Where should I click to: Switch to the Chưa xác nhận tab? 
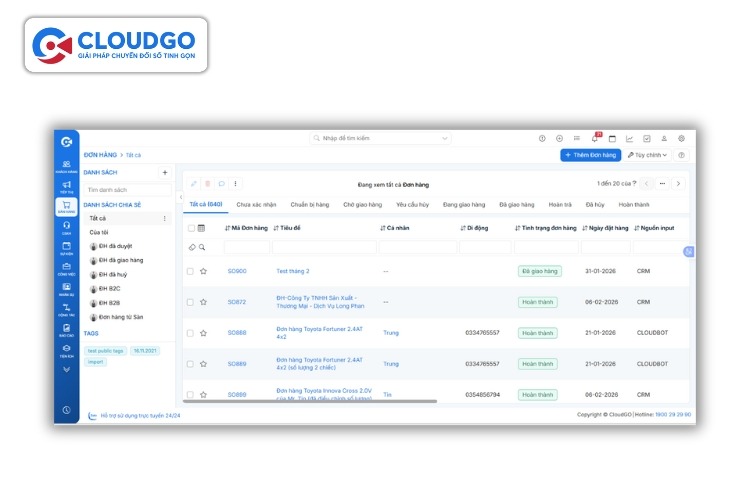tap(256, 204)
